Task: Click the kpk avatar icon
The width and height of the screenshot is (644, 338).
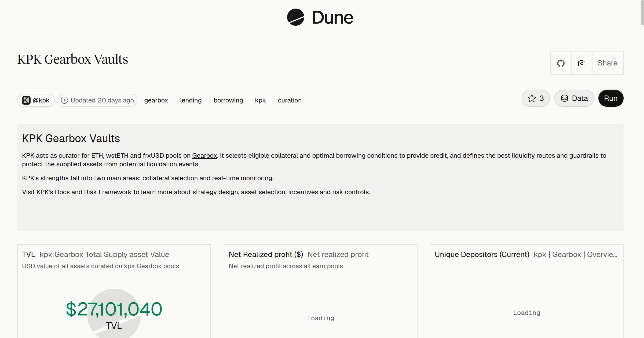Action: pos(26,100)
